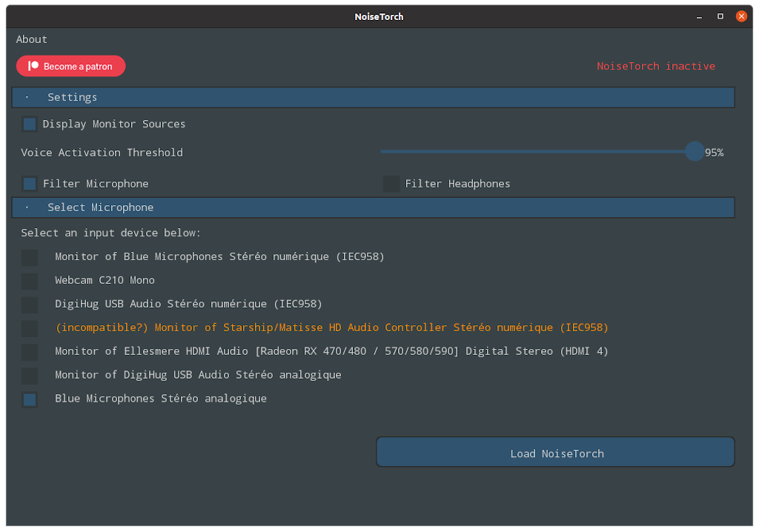Disable the Filter Microphone checkbox
This screenshot has height=532, width=759.
[x=30, y=184]
